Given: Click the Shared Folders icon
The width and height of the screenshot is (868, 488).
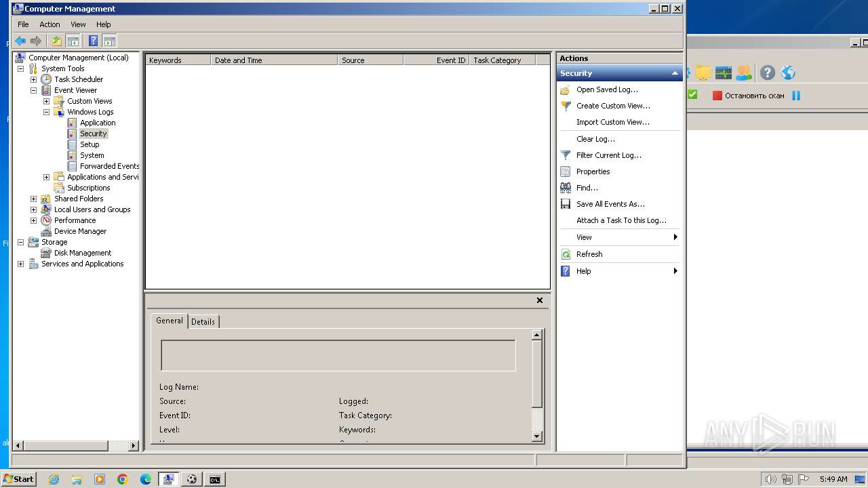Looking at the screenshot, I should tap(46, 199).
